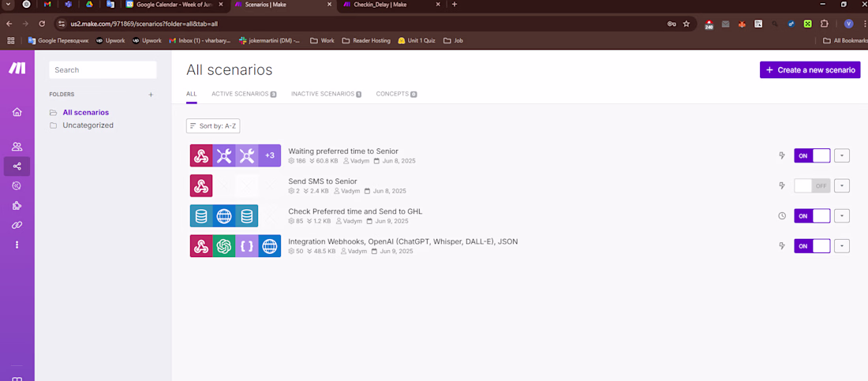Open options dropdown for Integration Webhooks scenario
This screenshot has height=381, width=868.
pos(841,246)
